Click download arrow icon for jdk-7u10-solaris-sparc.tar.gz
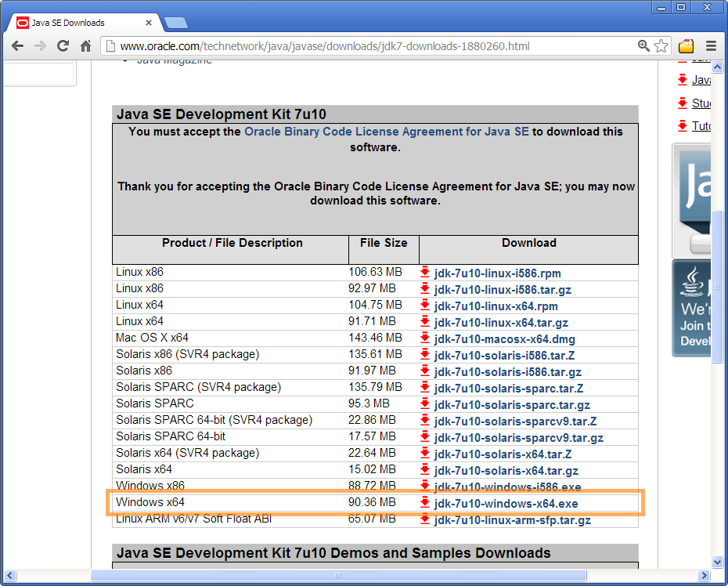 [425, 403]
